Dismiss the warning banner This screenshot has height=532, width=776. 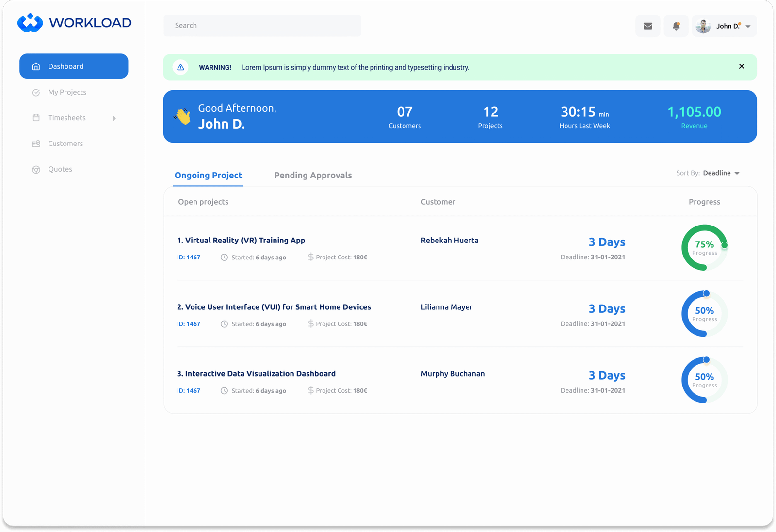click(741, 66)
